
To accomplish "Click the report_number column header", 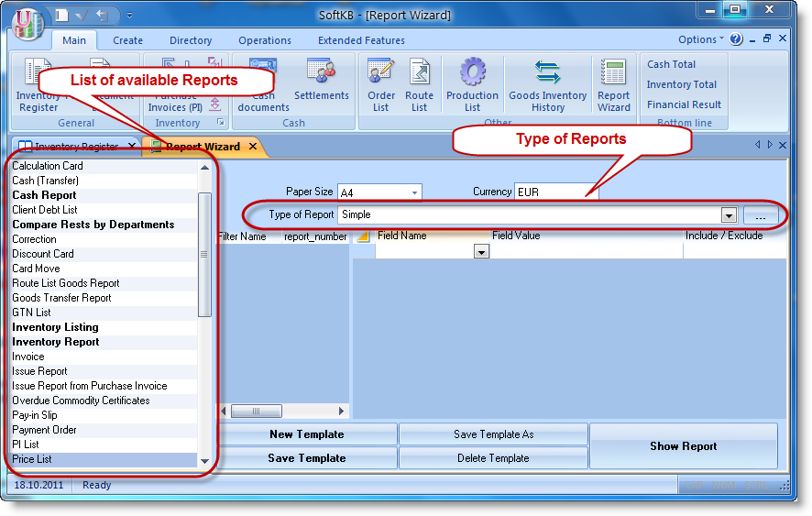I will 315,236.
